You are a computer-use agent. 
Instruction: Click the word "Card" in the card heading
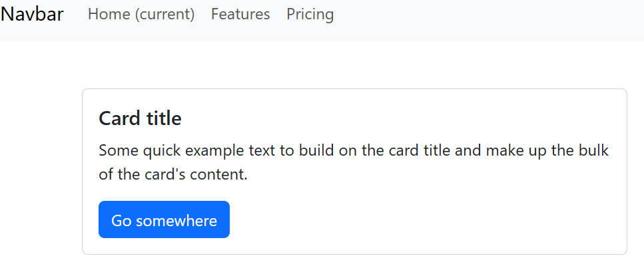(x=117, y=119)
